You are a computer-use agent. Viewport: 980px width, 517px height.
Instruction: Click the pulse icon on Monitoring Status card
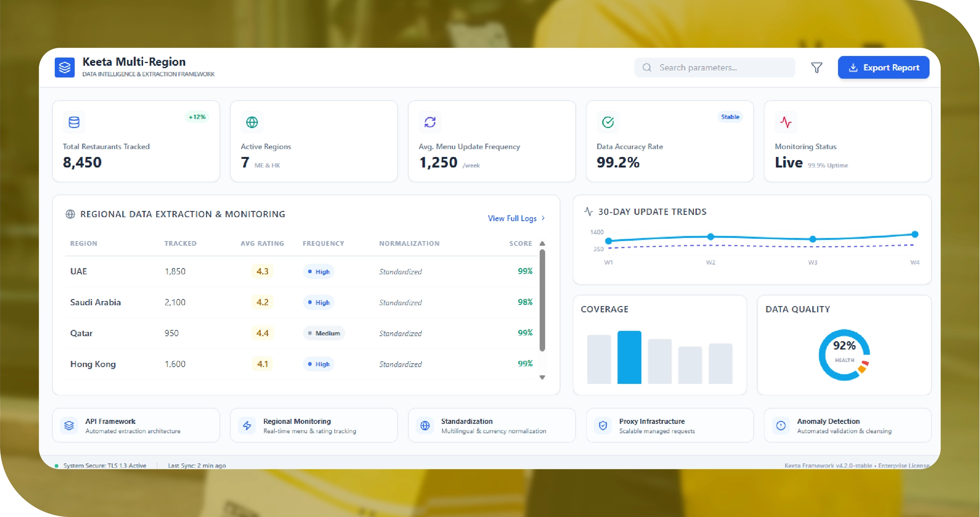click(786, 122)
